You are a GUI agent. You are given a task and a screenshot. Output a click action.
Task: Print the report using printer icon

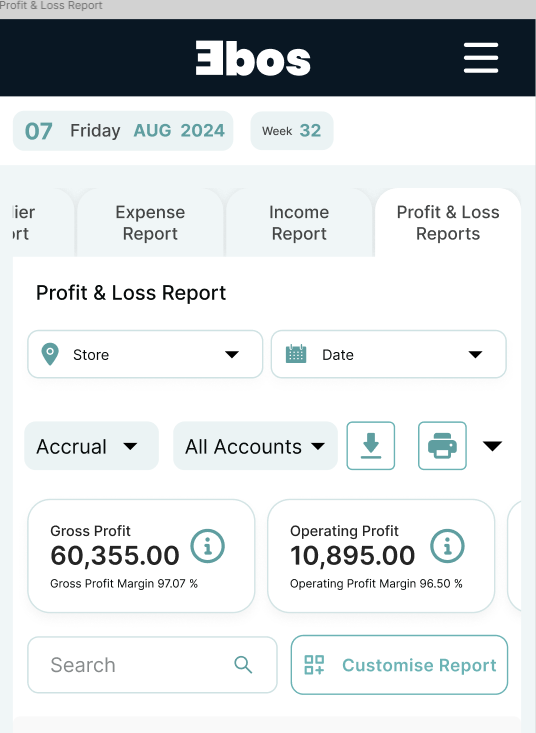click(442, 446)
